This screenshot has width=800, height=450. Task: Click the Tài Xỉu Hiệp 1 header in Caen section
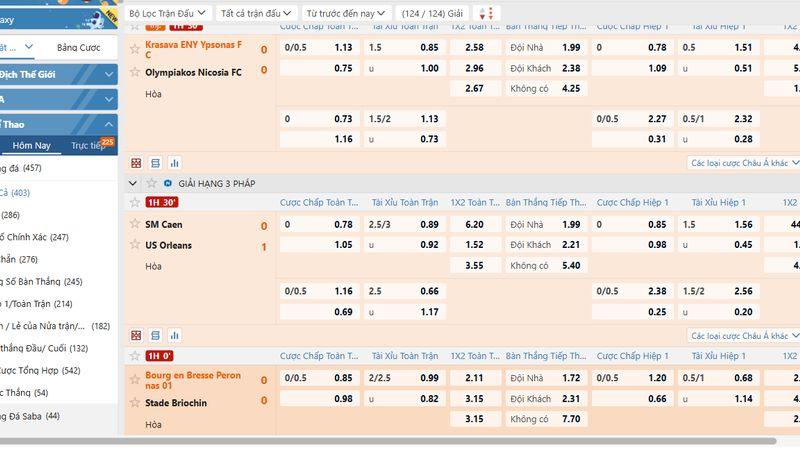pyautogui.click(x=718, y=203)
